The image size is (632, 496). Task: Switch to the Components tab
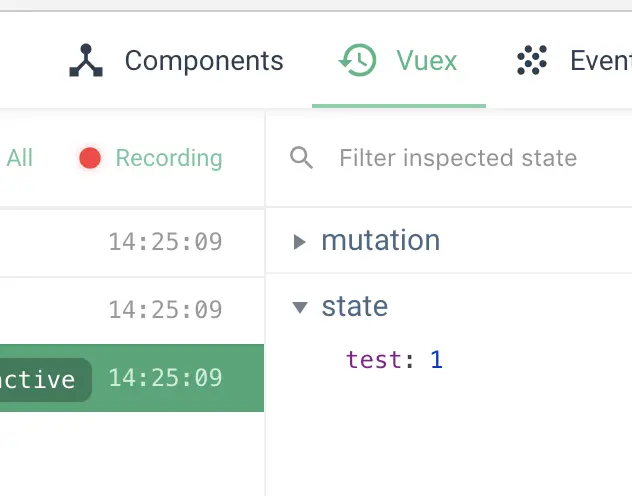[x=203, y=61]
